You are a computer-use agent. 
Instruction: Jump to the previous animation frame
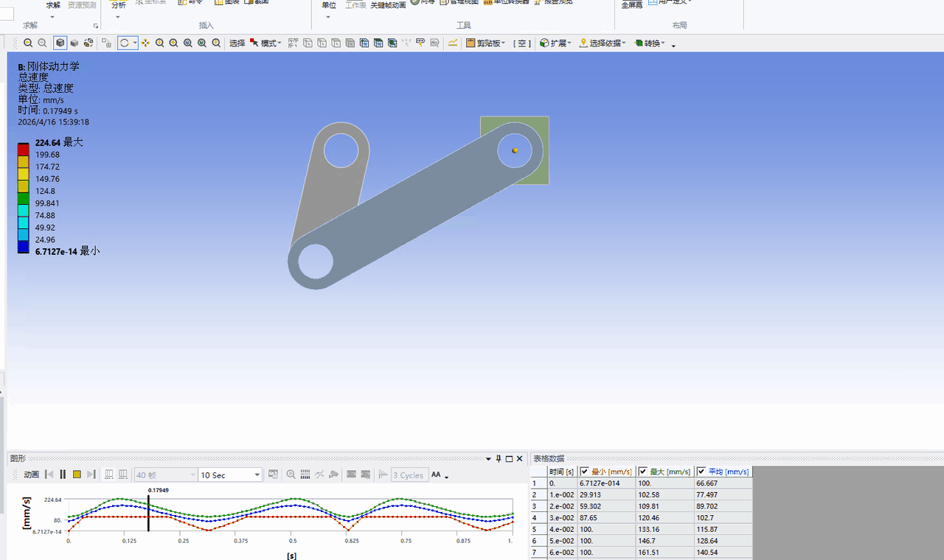(49, 475)
